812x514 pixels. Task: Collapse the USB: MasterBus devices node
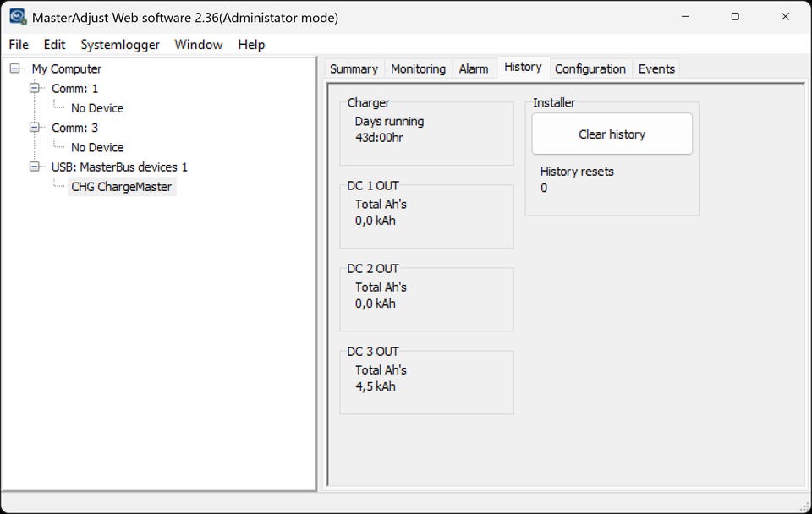35,167
